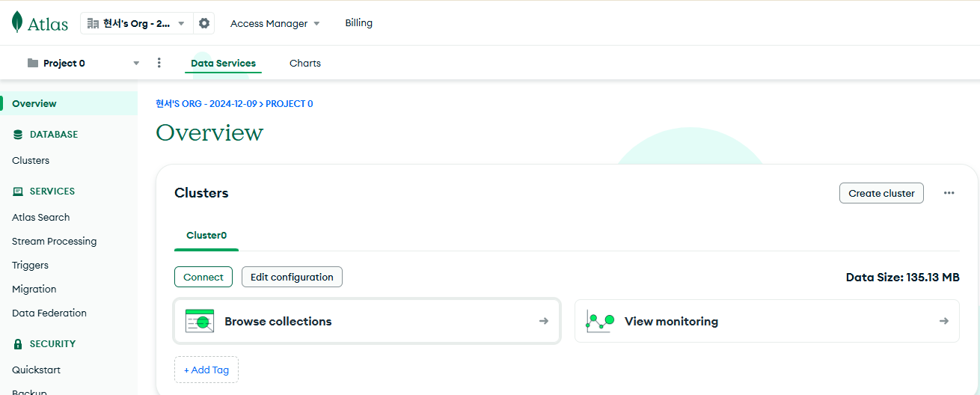
Task: Click the project options three-dot icon
Action: coord(159,63)
